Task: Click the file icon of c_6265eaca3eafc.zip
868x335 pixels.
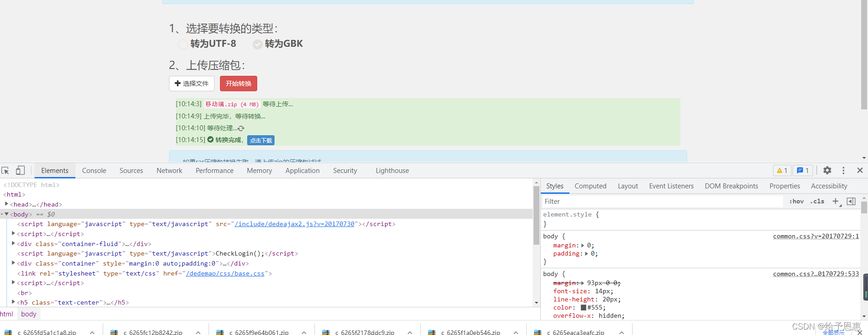Action: [538, 333]
